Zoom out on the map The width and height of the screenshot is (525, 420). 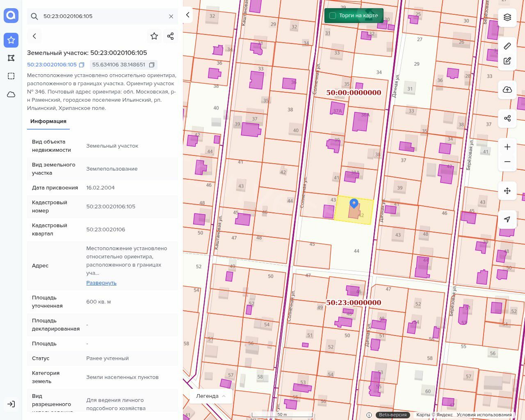point(507,162)
